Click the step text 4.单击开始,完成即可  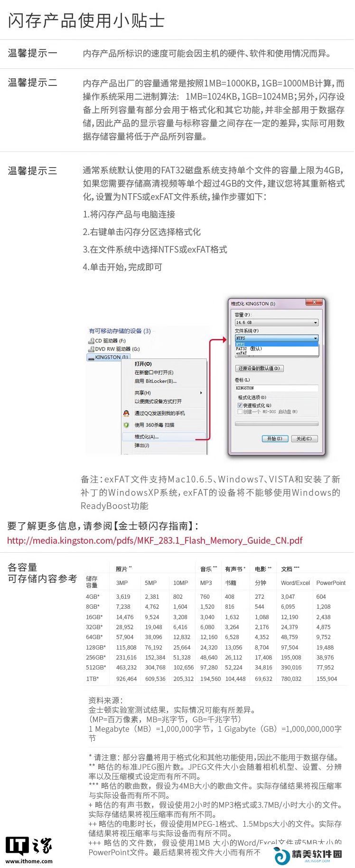pyautogui.click(x=122, y=267)
